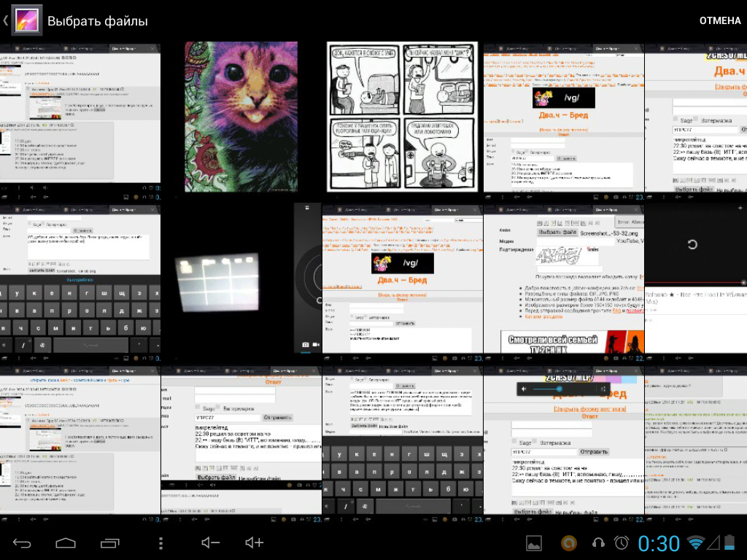Tap the headphones status icon
747x560 pixels.
(598, 542)
